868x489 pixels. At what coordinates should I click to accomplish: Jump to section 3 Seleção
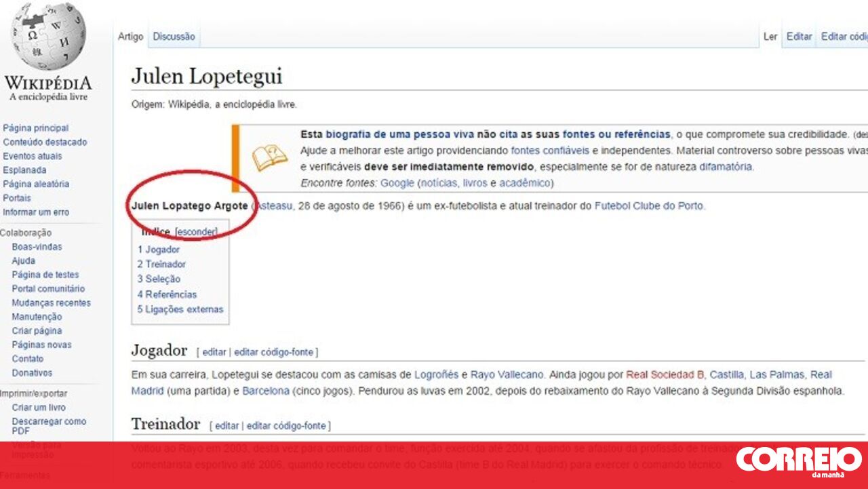159,279
